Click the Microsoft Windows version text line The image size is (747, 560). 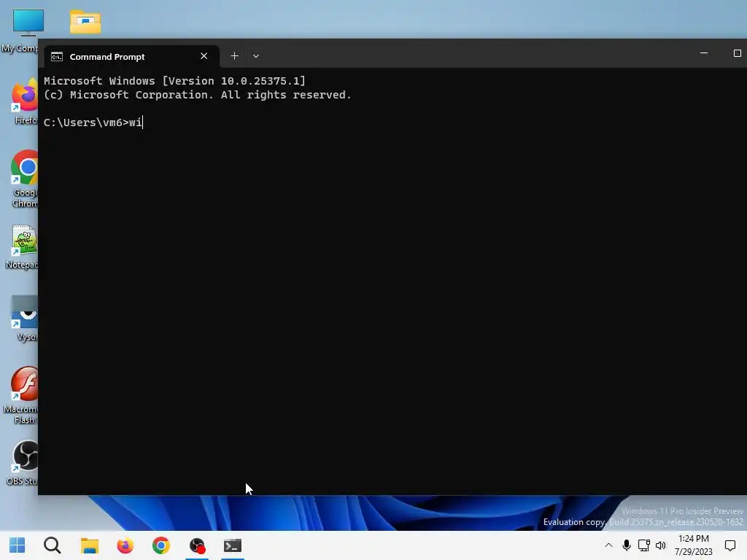pos(174,81)
